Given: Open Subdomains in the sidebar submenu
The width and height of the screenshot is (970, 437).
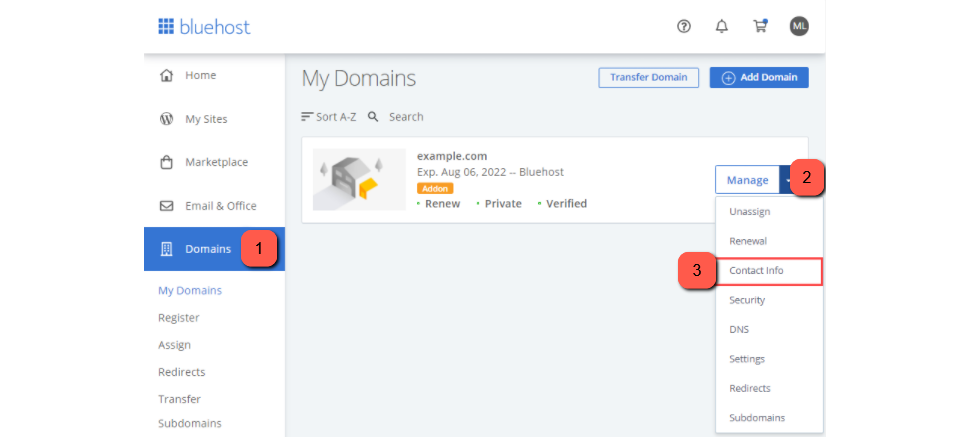Looking at the screenshot, I should point(190,424).
